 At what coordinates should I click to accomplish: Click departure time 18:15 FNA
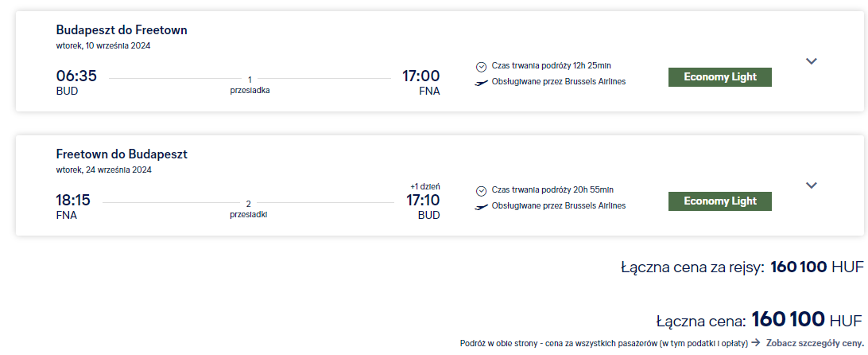coord(73,206)
